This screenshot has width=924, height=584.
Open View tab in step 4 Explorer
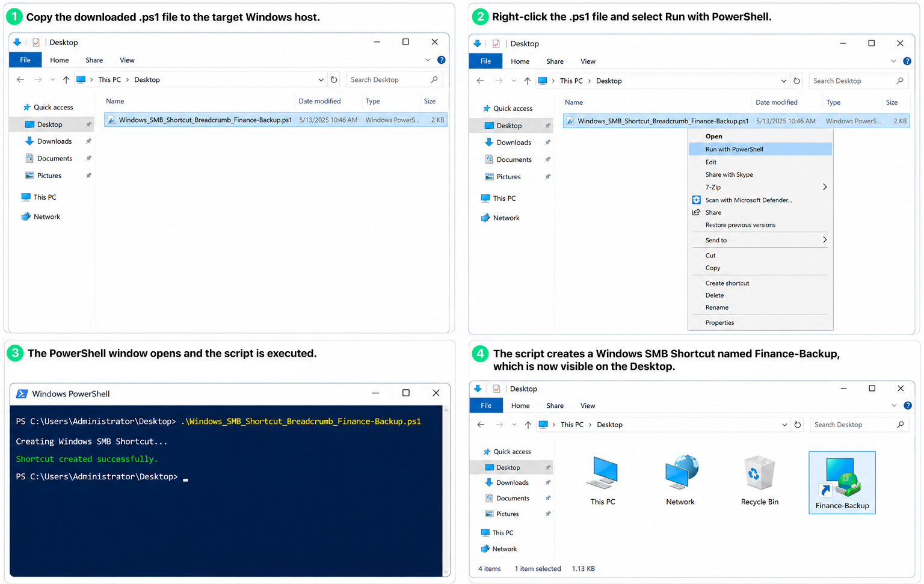pos(588,406)
